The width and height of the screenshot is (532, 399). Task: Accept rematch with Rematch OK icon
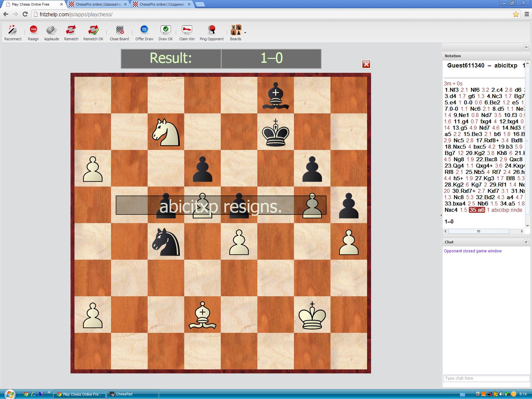click(93, 30)
